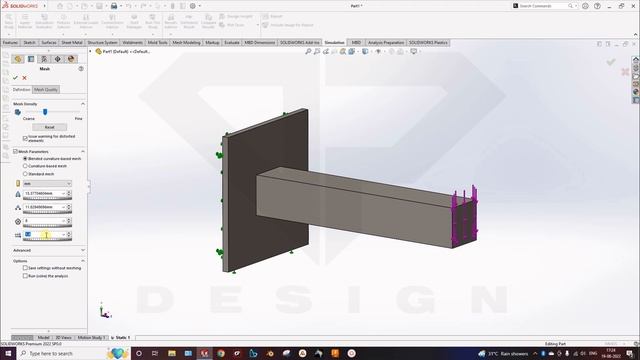The image size is (640, 360).
Task: Toggle Issue warning for distorted elements checkbox
Action: pyautogui.click(x=25, y=138)
